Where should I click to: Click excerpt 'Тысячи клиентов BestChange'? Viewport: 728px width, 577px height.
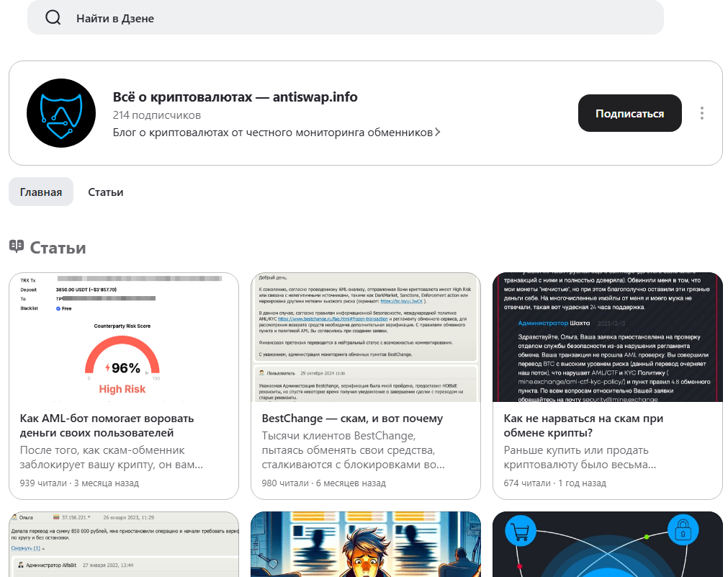pyautogui.click(x=353, y=450)
